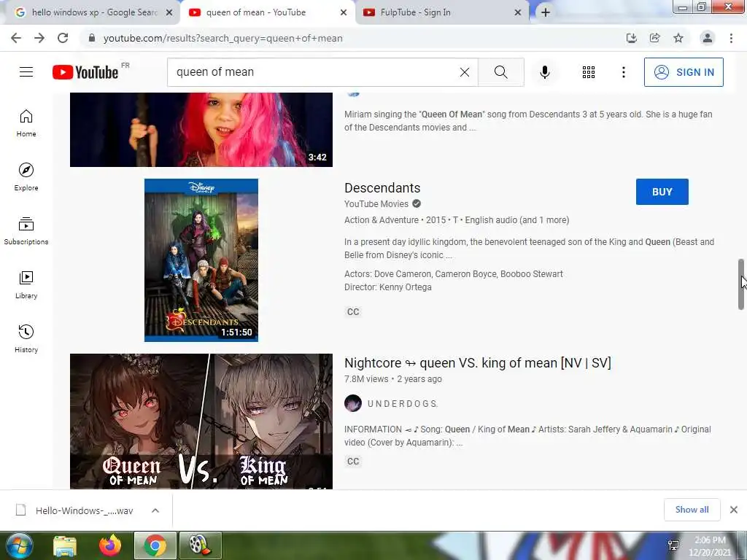Image resolution: width=747 pixels, height=560 pixels.
Task: Open the Descendants movie title link
Action: 382,187
